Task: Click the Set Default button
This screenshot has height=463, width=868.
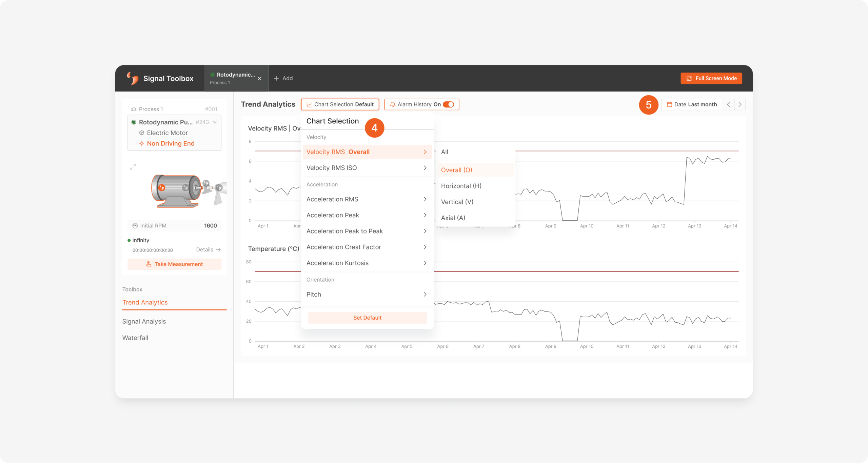Action: point(367,318)
